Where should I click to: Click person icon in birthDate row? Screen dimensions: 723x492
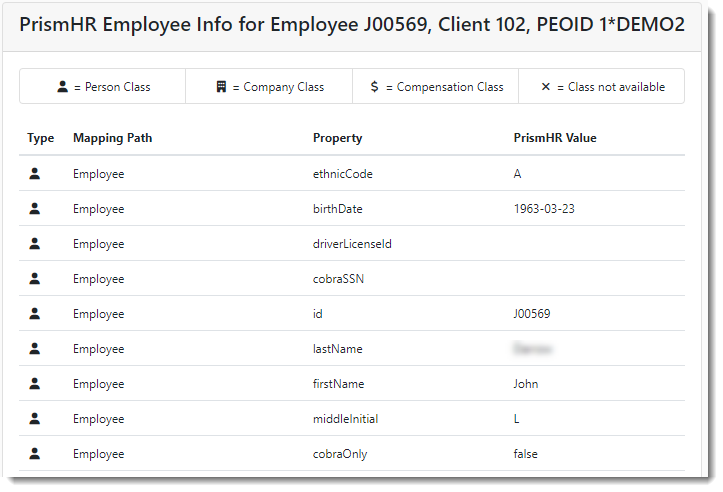[x=35, y=209]
